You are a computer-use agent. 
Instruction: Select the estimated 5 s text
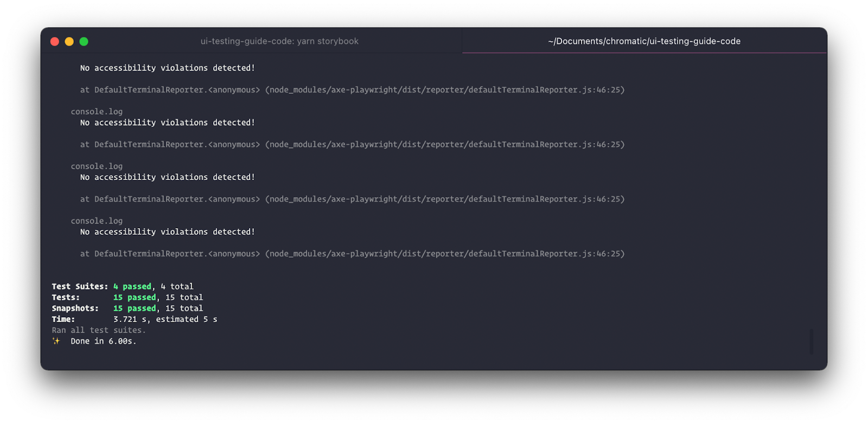(x=187, y=319)
